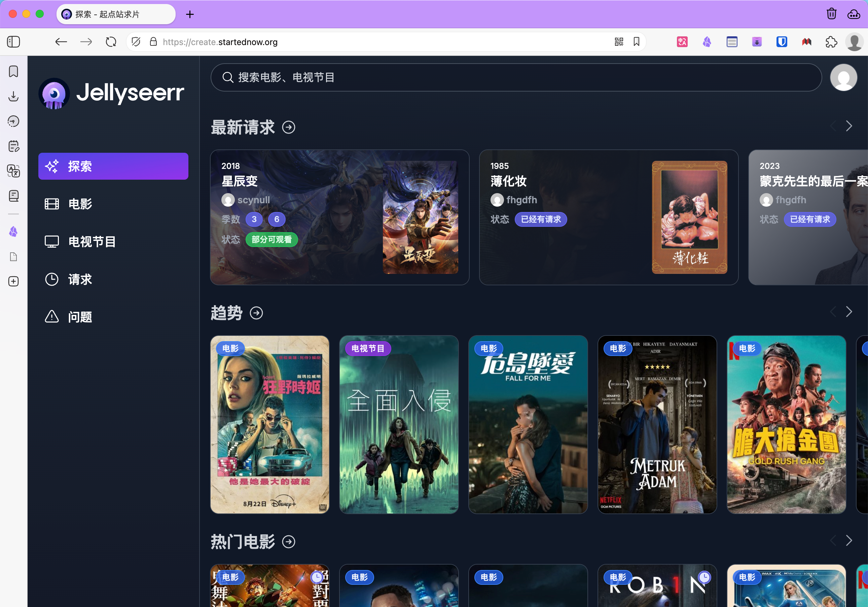868x607 pixels.
Task: Open the bookmarks icon in browser sidebar
Action: 13,71
